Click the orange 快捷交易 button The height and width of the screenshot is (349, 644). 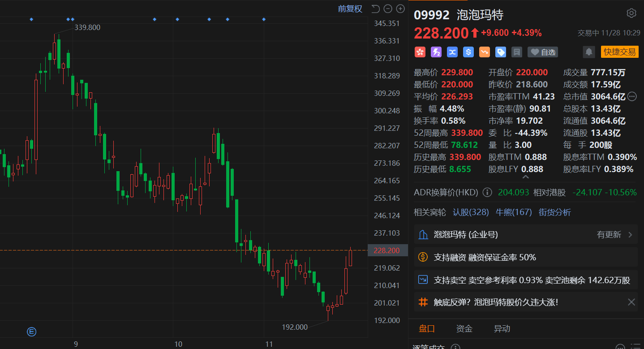620,52
